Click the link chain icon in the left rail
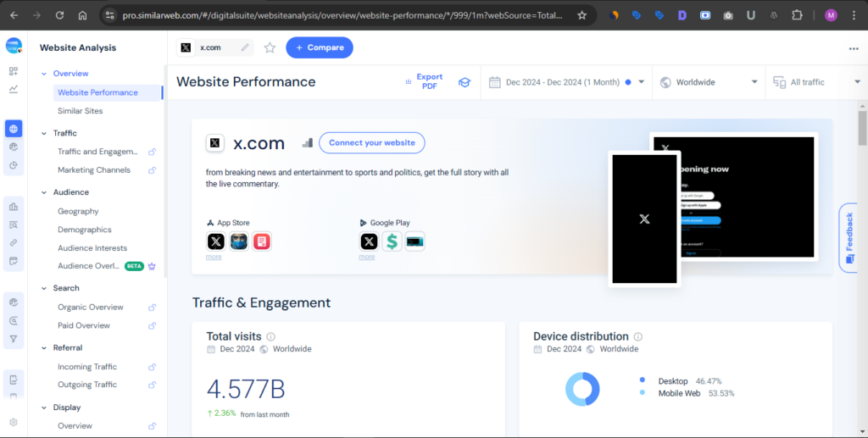Image resolution: width=868 pixels, height=438 pixels. click(x=14, y=243)
